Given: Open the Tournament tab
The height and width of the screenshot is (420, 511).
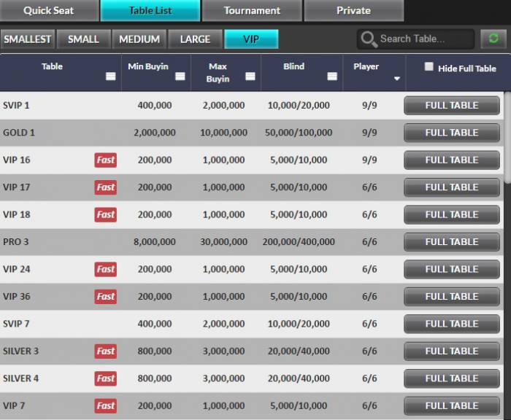Looking at the screenshot, I should (252, 10).
